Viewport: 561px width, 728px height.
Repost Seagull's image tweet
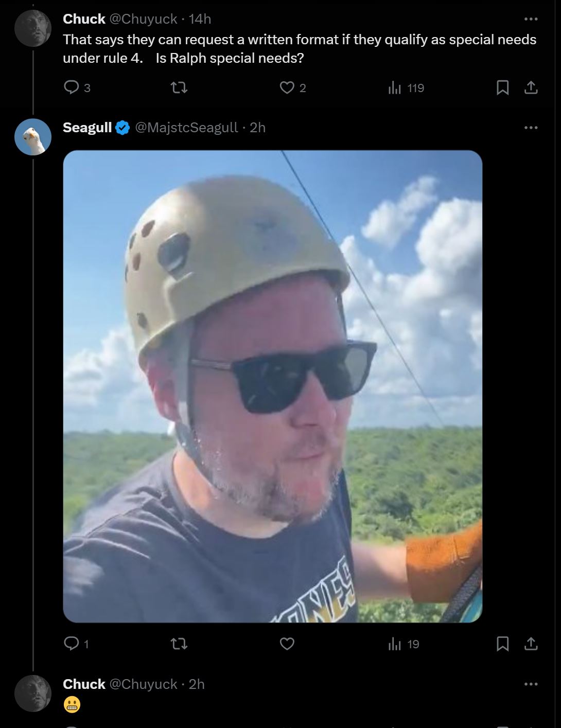[179, 644]
